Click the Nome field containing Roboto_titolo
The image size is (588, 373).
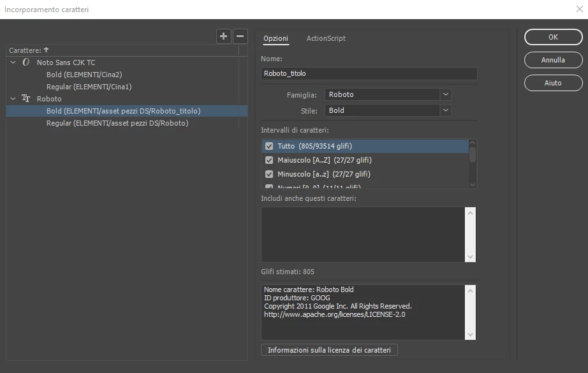tap(369, 73)
